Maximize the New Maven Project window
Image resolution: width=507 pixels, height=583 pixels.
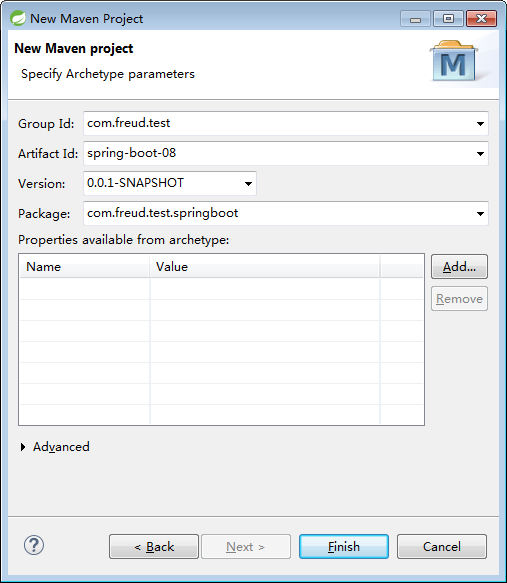point(448,19)
